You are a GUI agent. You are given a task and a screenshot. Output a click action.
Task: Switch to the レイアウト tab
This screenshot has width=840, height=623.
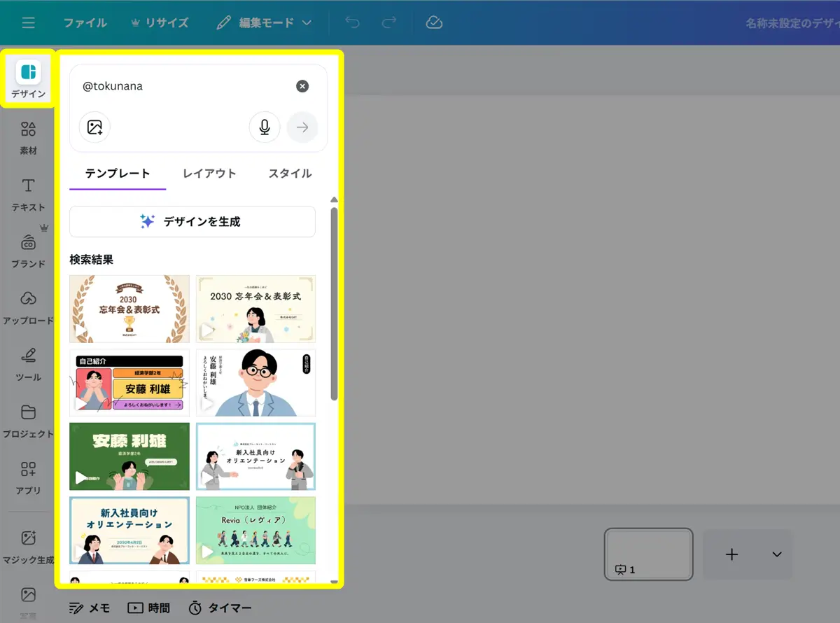209,174
